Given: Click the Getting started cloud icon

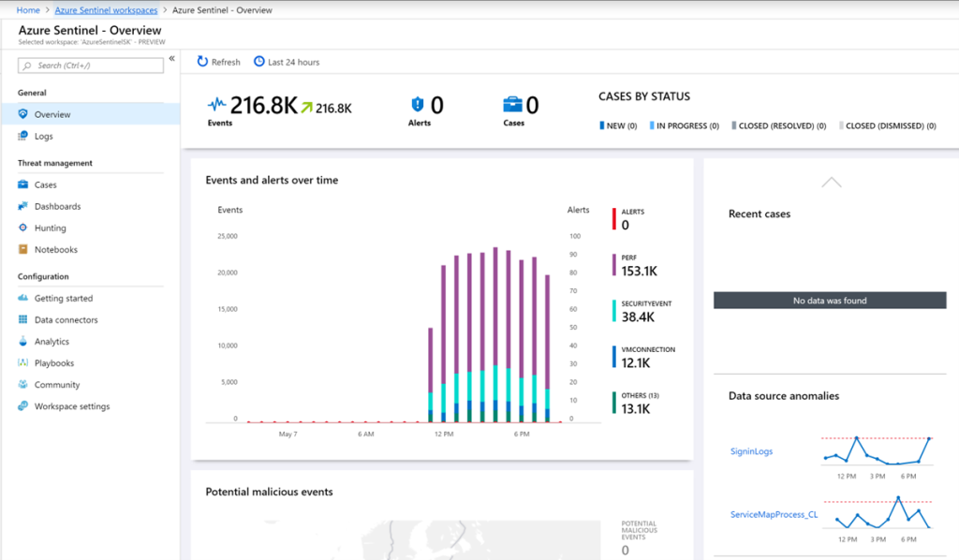Looking at the screenshot, I should [x=22, y=298].
